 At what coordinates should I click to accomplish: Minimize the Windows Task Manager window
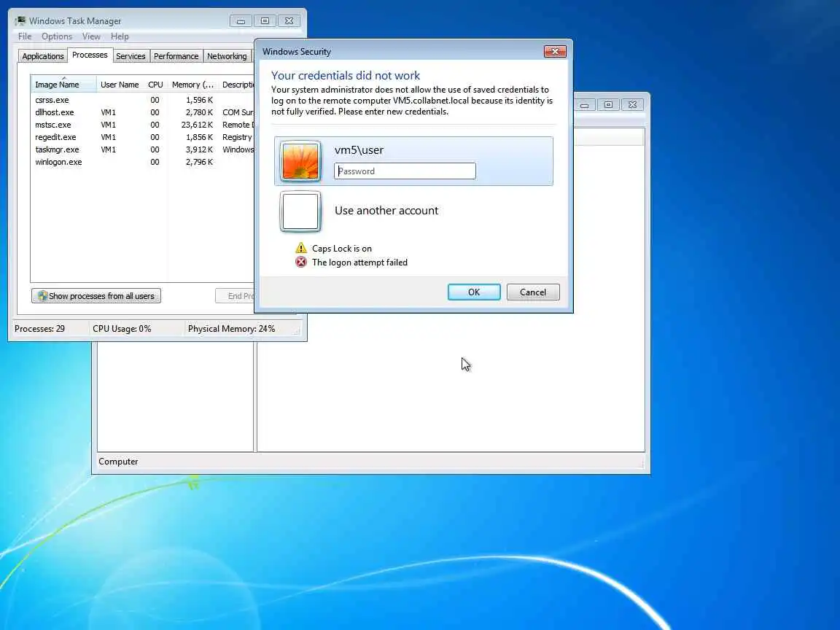[241, 21]
